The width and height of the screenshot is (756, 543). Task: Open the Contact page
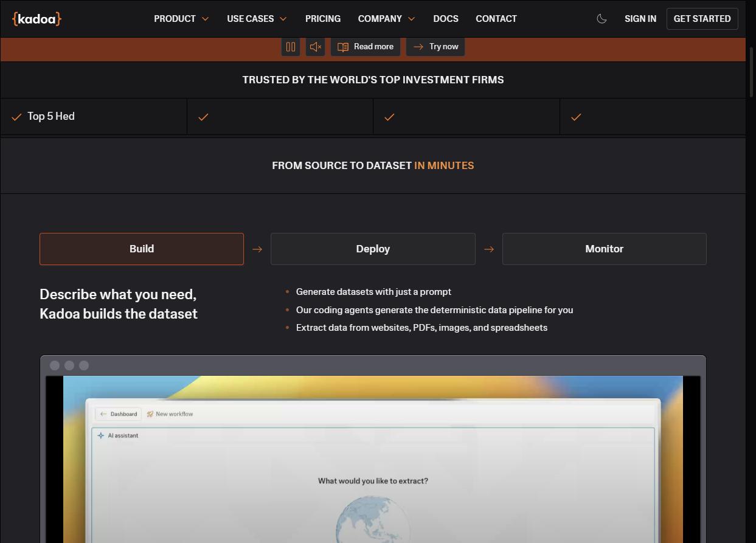(496, 19)
